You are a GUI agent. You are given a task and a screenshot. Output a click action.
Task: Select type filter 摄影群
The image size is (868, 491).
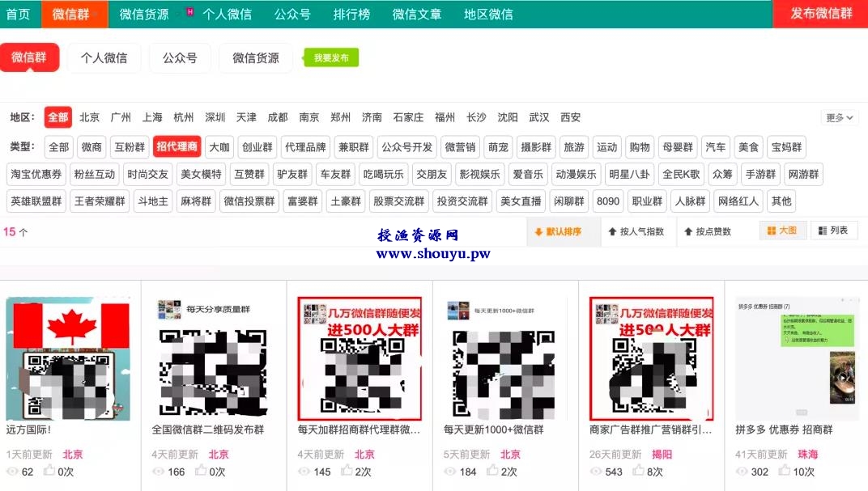(x=536, y=147)
